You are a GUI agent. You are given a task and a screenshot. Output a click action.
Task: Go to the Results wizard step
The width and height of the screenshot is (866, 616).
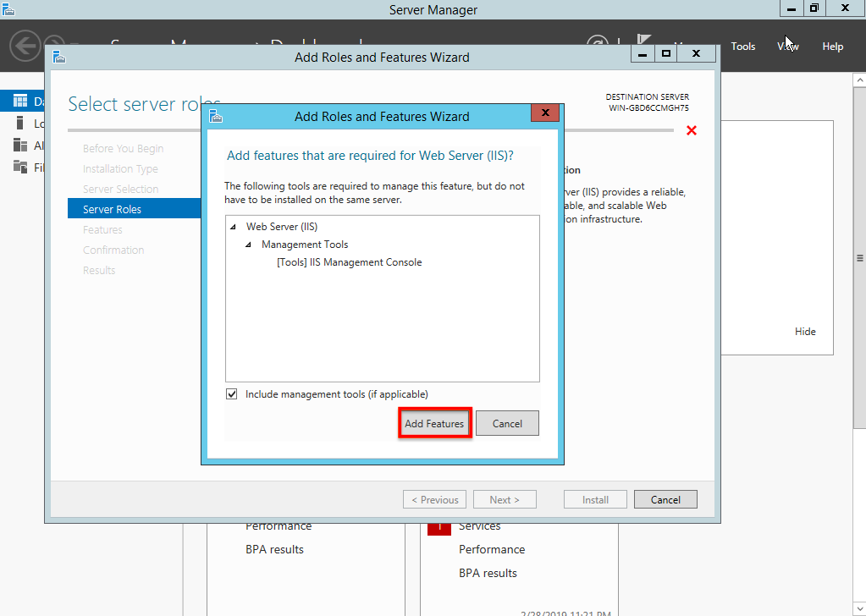99,271
